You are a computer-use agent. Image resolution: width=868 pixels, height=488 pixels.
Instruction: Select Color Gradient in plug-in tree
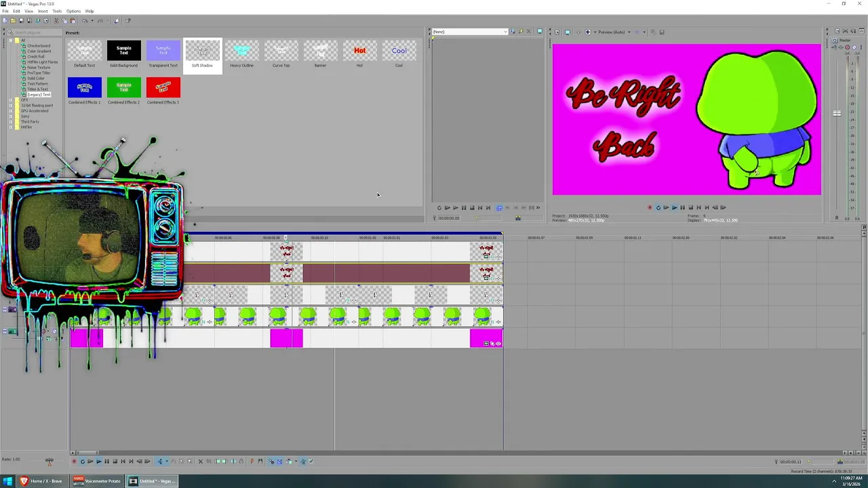[39, 52]
